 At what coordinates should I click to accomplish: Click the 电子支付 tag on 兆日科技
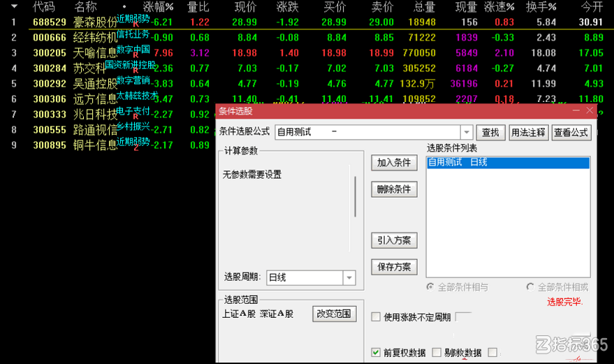(x=133, y=111)
